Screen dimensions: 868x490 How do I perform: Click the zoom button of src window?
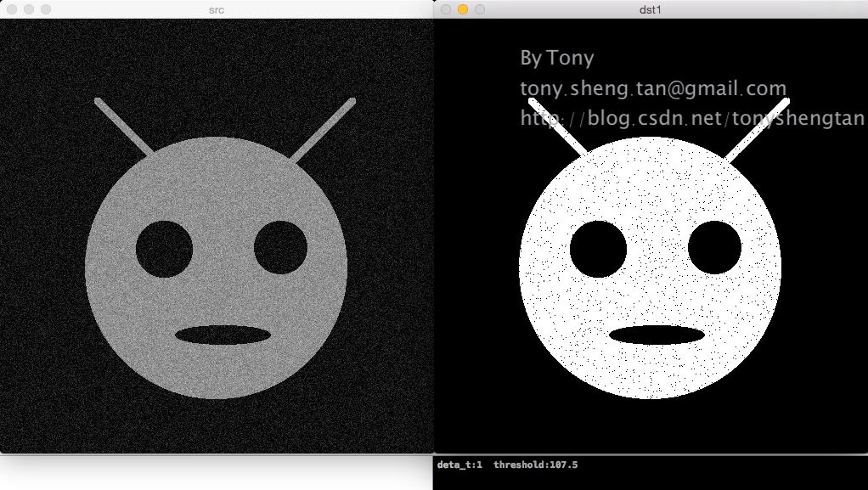(46, 9)
